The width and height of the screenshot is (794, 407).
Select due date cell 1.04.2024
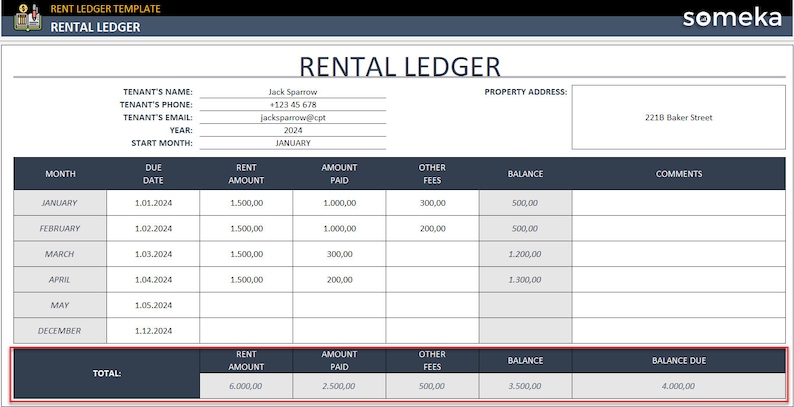point(153,279)
